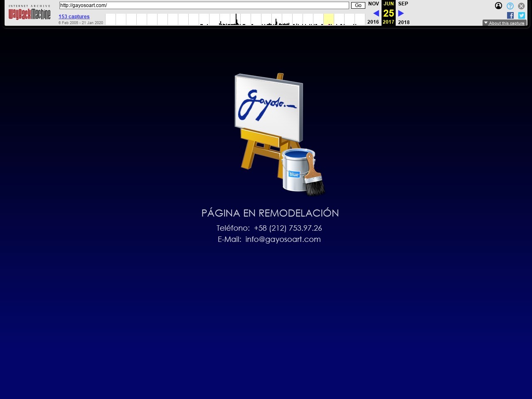Image resolution: width=532 pixels, height=399 pixels.
Task: Go to next capture with right blue arrow
Action: tap(401, 13)
